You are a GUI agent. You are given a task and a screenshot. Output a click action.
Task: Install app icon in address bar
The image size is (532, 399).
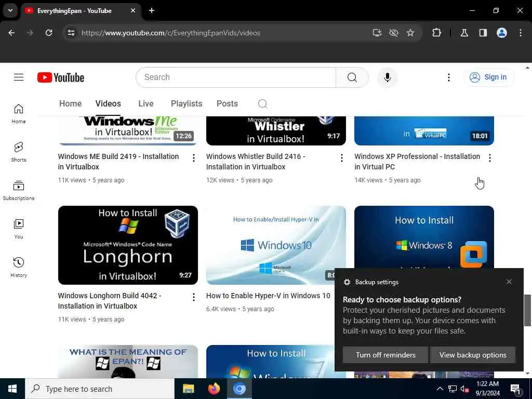(377, 33)
